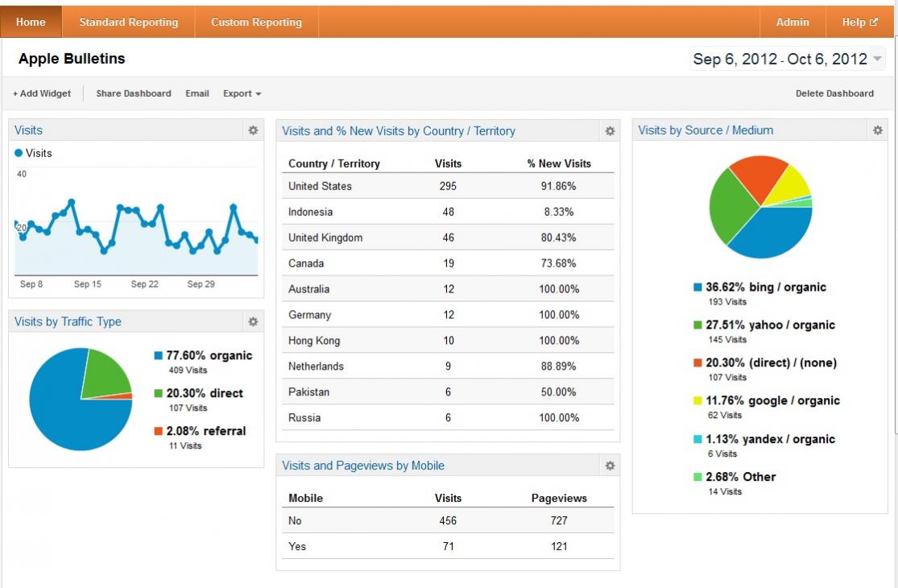Click the Mobile 'No' row label

pos(295,520)
